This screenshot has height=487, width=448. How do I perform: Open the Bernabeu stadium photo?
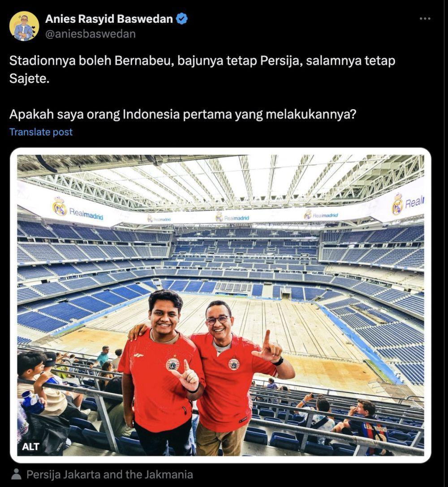220,305
